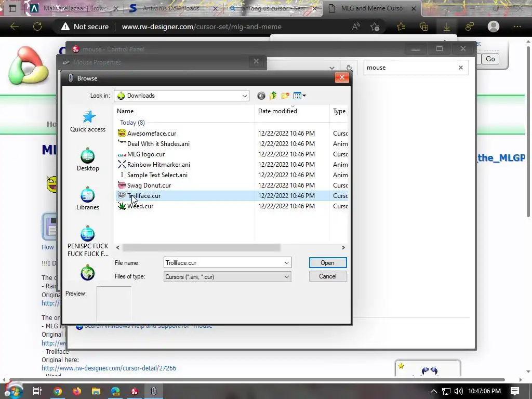Image resolution: width=532 pixels, height=399 pixels.
Task: Switch to MLG and Meme Cursors tab
Action: click(x=371, y=8)
